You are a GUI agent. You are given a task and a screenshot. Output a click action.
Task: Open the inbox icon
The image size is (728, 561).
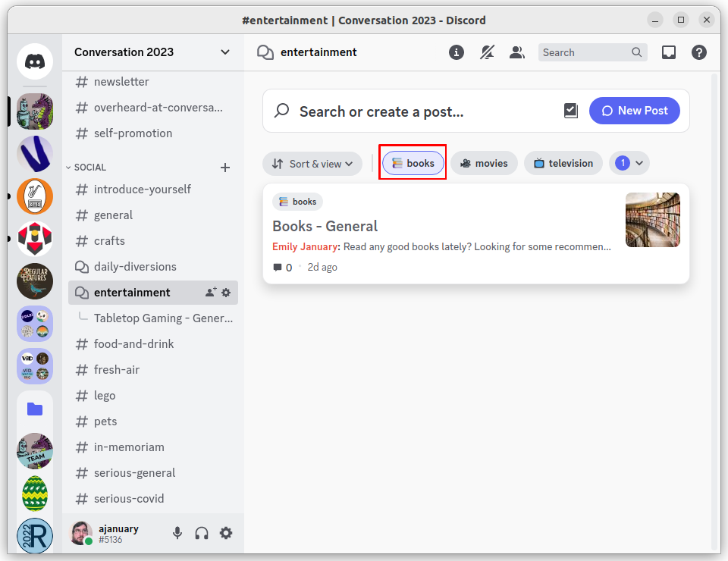[x=669, y=52]
